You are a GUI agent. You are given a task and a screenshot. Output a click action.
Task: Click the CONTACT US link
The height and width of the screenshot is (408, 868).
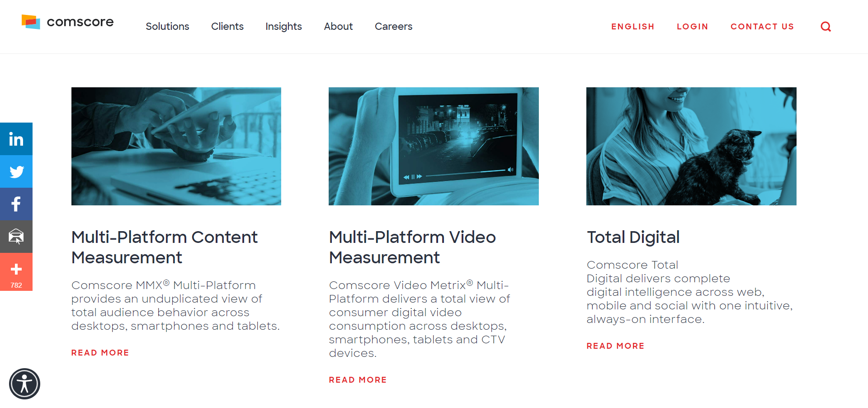762,27
